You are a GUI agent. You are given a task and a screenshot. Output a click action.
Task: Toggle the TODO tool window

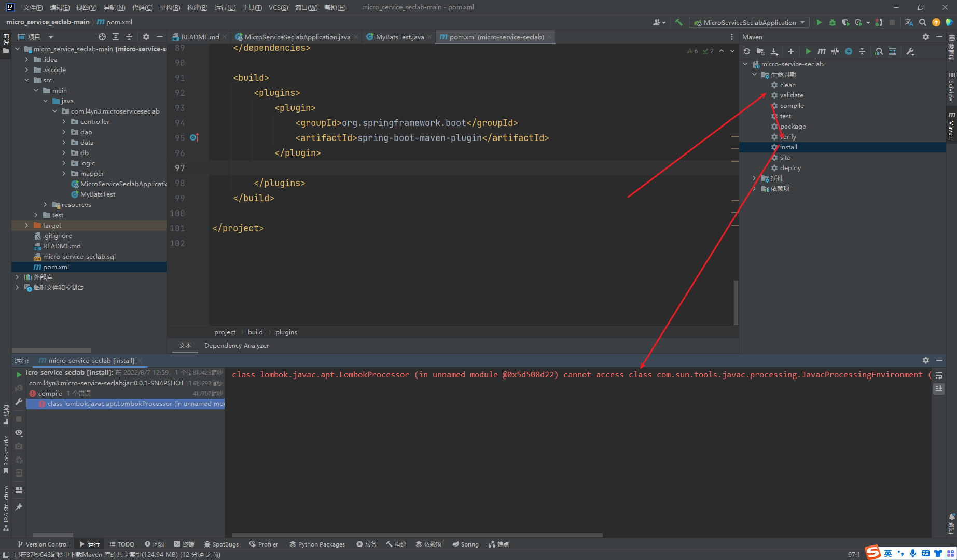(122, 544)
